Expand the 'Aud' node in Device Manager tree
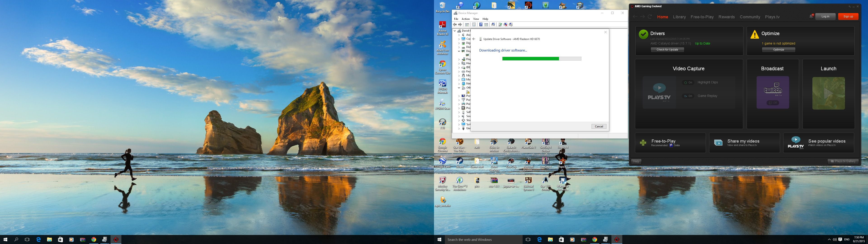Screen dimensions: 868x244 point(459,35)
